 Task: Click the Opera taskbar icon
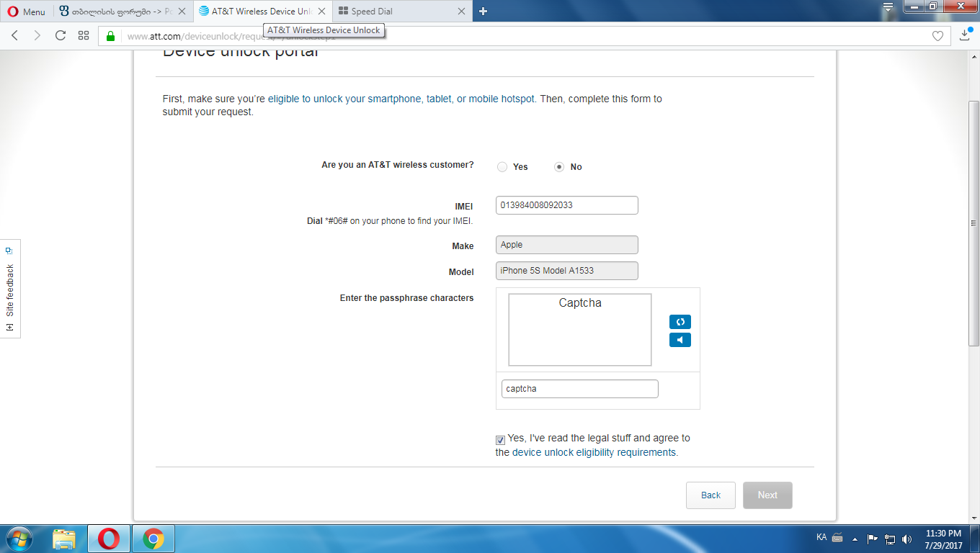coord(109,539)
